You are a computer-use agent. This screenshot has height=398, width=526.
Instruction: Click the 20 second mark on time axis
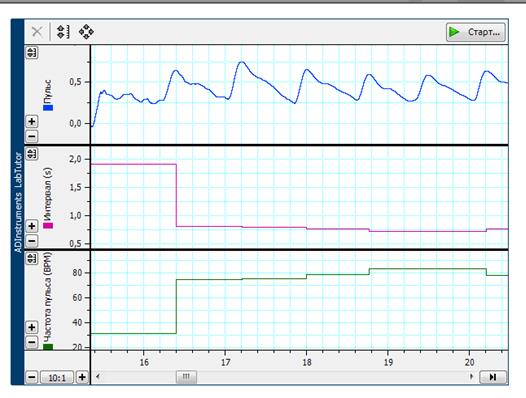click(x=470, y=362)
